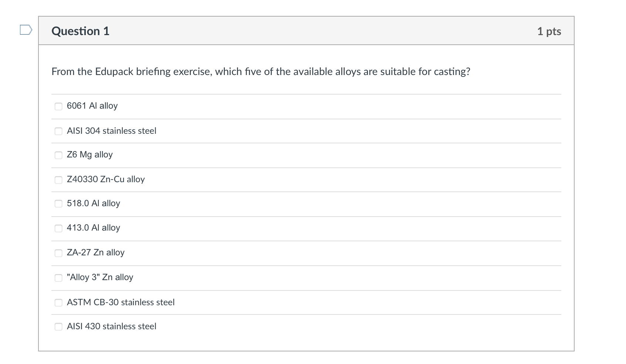The width and height of the screenshot is (626, 364).
Task: Tick the ASTM CB-30 stainless steel checkbox
Action: click(x=58, y=303)
